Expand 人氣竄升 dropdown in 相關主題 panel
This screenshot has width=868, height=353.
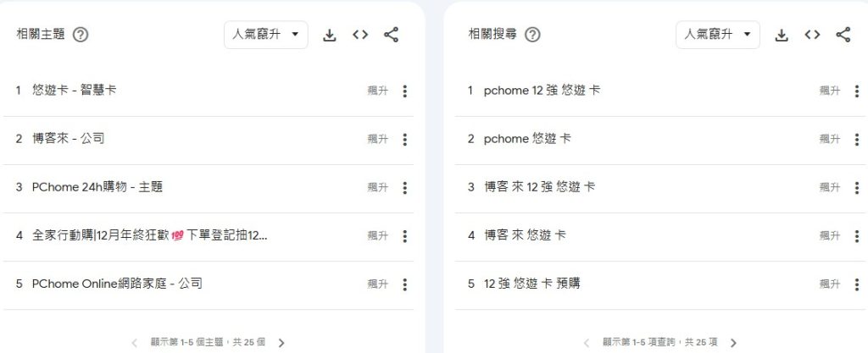click(x=266, y=35)
